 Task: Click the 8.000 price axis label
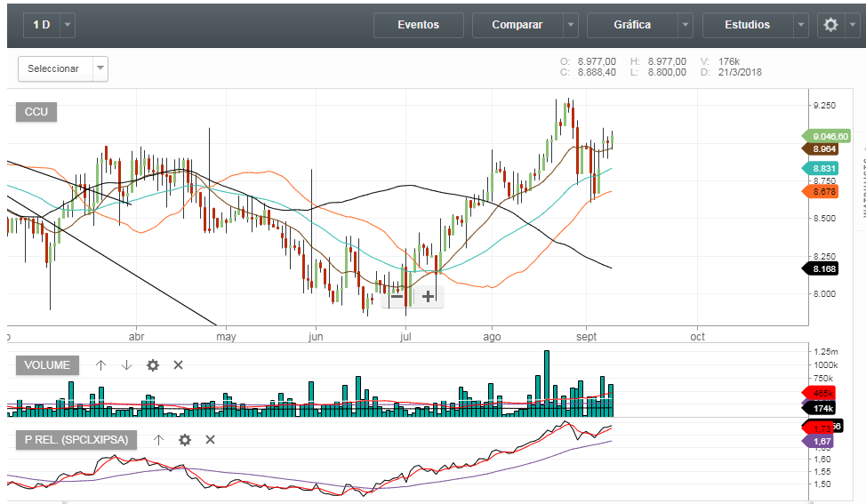(824, 294)
